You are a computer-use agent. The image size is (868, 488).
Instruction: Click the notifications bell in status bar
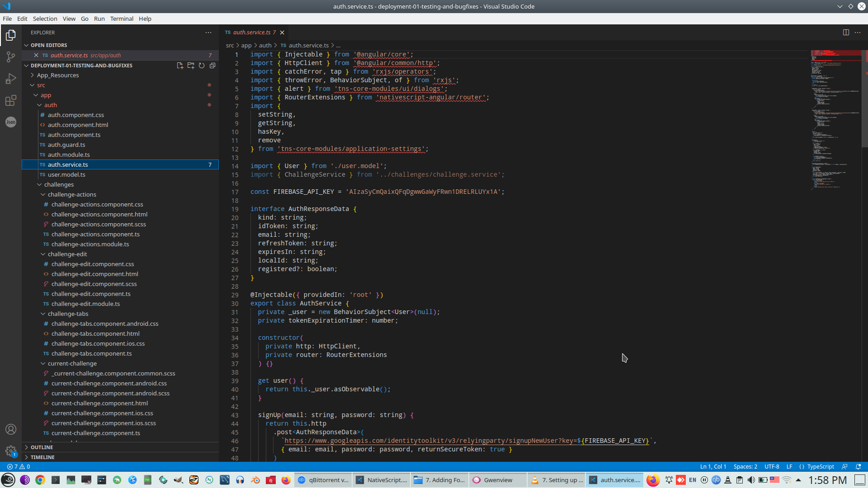coord(859,466)
